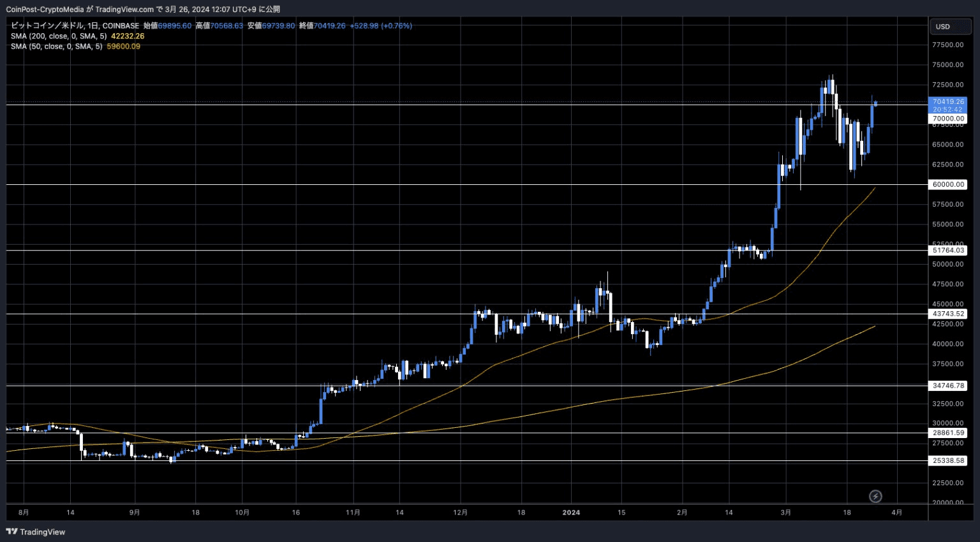Viewport: 980px width, 542px height.
Task: Select the 43743.52 horizontal line label
Action: (x=948, y=314)
